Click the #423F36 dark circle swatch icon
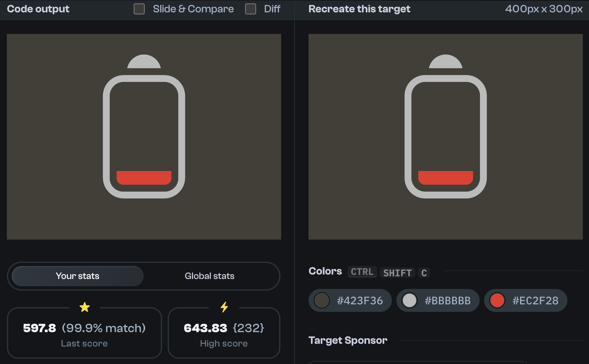 pyautogui.click(x=322, y=300)
